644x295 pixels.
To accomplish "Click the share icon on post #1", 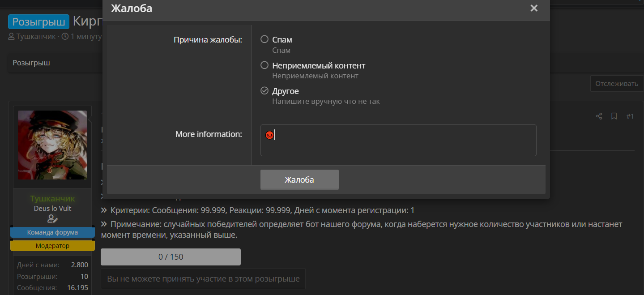I will (x=599, y=116).
